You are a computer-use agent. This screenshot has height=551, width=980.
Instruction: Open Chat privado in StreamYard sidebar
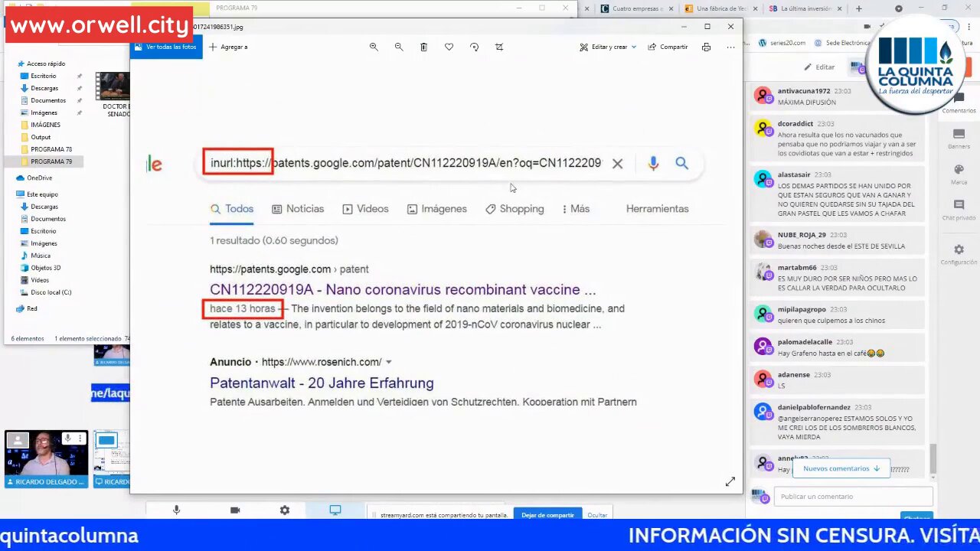(959, 210)
